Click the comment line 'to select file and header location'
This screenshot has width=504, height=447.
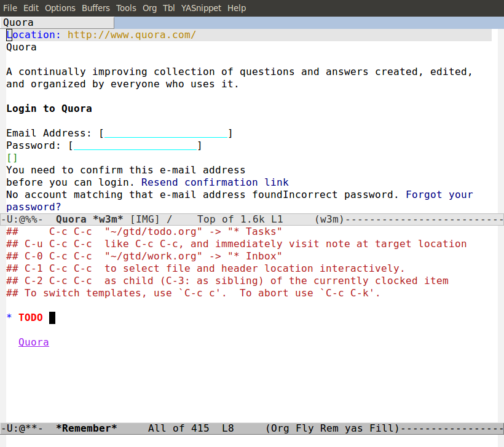[x=205, y=269]
